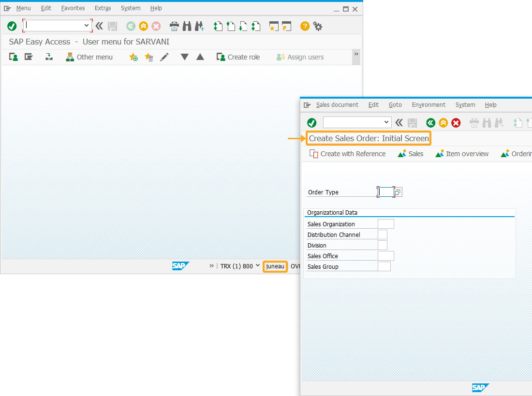Screen dimensions: 532x396
Task: Click Move Favorites Down triangle
Action: pyautogui.click(x=185, y=57)
